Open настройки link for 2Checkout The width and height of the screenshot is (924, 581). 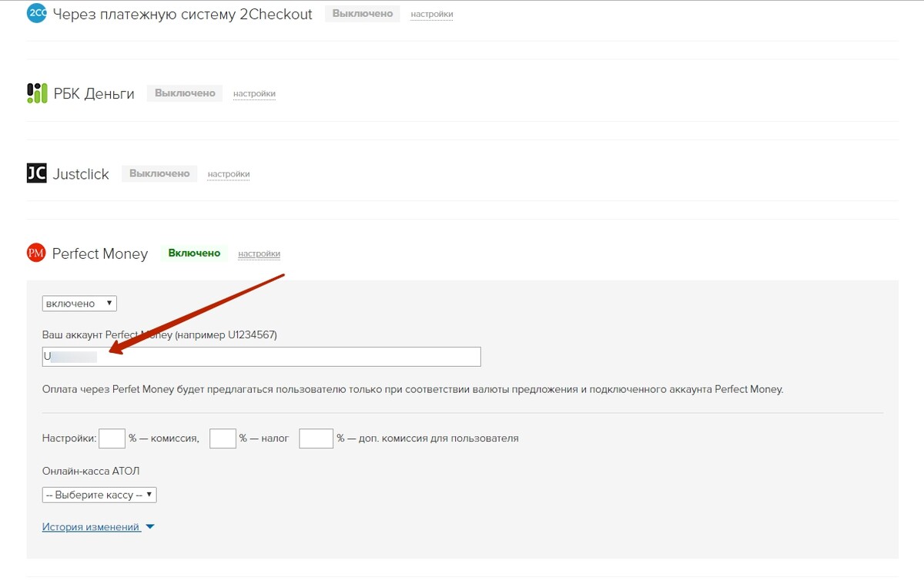click(432, 14)
